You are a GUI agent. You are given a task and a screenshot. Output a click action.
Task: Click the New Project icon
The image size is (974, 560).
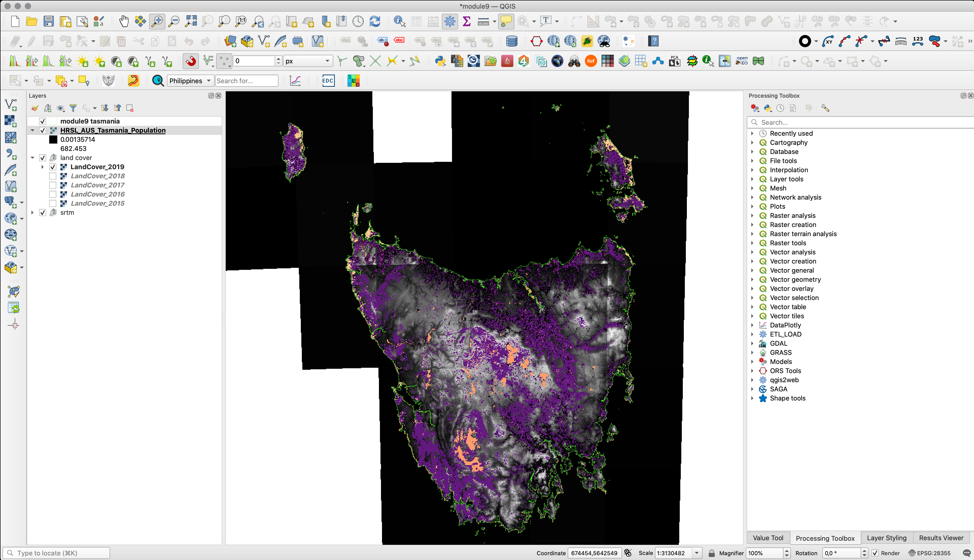click(15, 21)
